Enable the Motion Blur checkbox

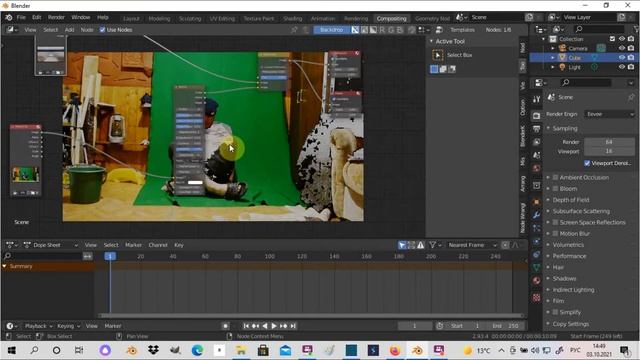coord(556,233)
